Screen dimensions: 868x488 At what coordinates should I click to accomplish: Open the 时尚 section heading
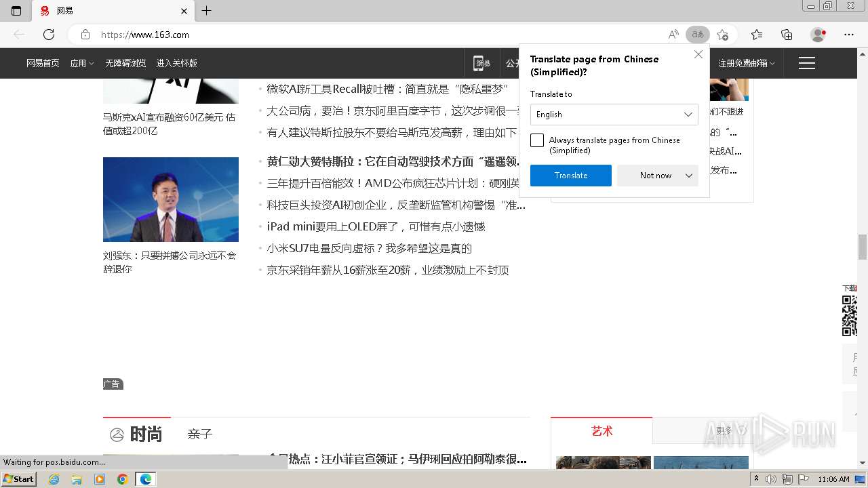pos(146,434)
